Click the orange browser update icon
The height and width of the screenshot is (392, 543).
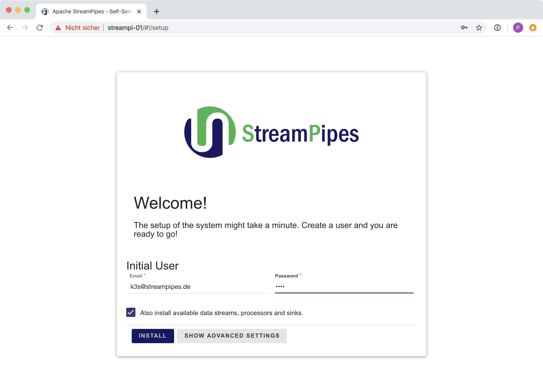pyautogui.click(x=533, y=28)
